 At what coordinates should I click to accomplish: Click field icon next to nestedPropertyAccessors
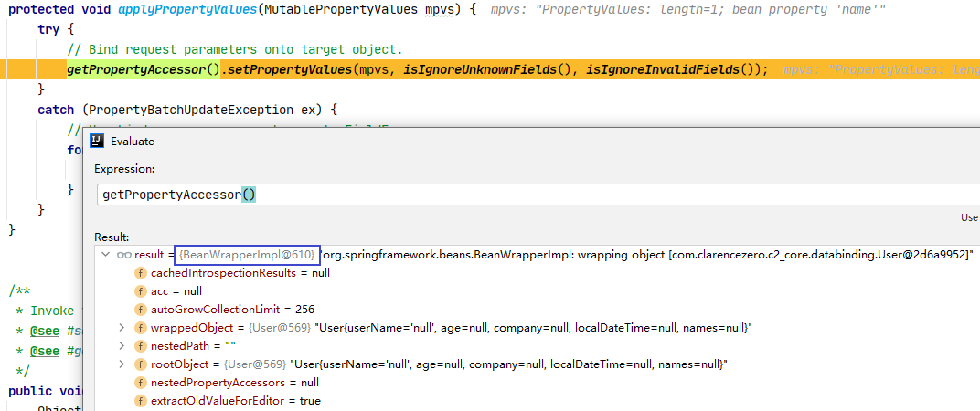click(141, 382)
